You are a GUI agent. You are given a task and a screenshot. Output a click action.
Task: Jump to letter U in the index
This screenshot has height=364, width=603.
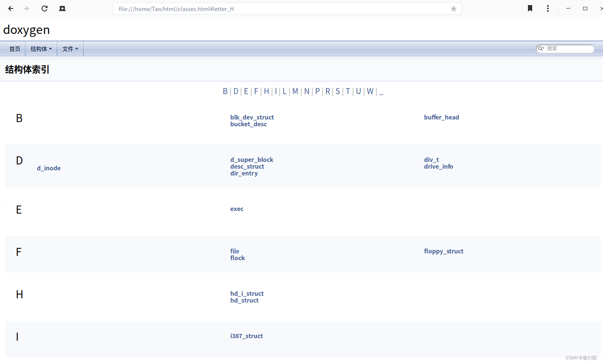358,92
